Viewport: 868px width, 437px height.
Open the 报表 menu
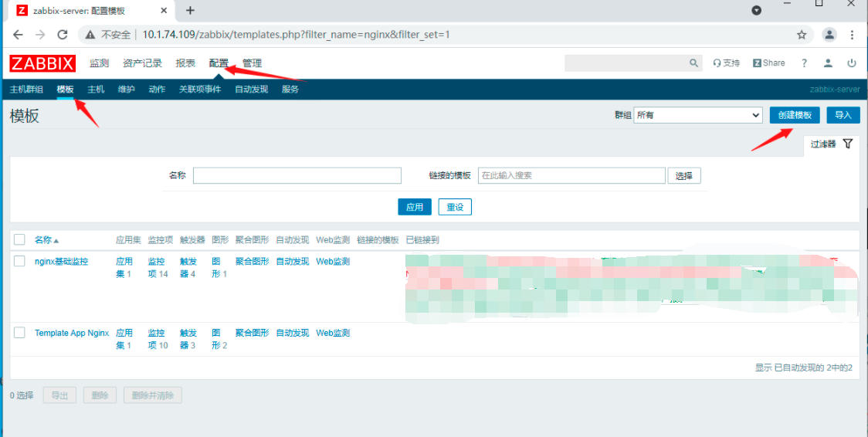coord(185,63)
